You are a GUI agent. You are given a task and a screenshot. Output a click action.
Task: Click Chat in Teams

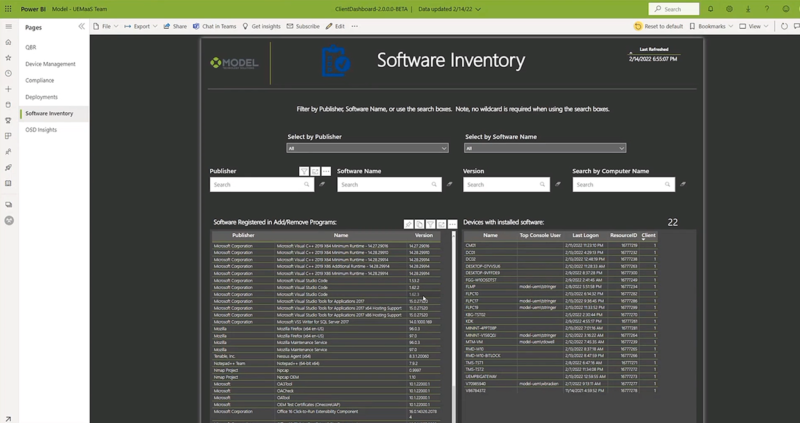tap(214, 26)
